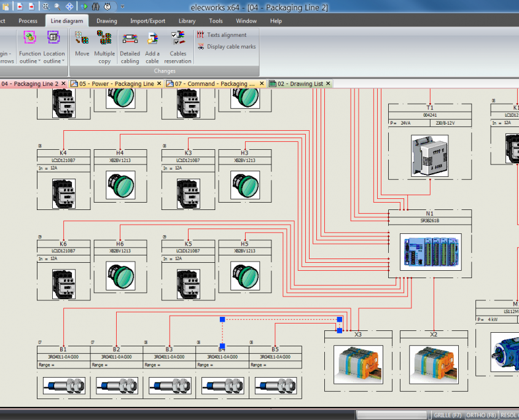The image size is (519, 420).
Task: Click the 230/8-12V voltage text
Action: tap(445, 123)
